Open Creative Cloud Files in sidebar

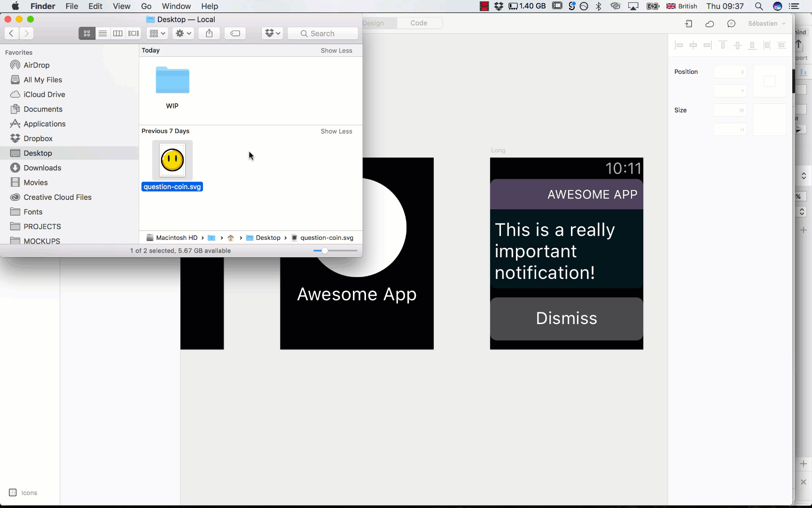pyautogui.click(x=57, y=197)
